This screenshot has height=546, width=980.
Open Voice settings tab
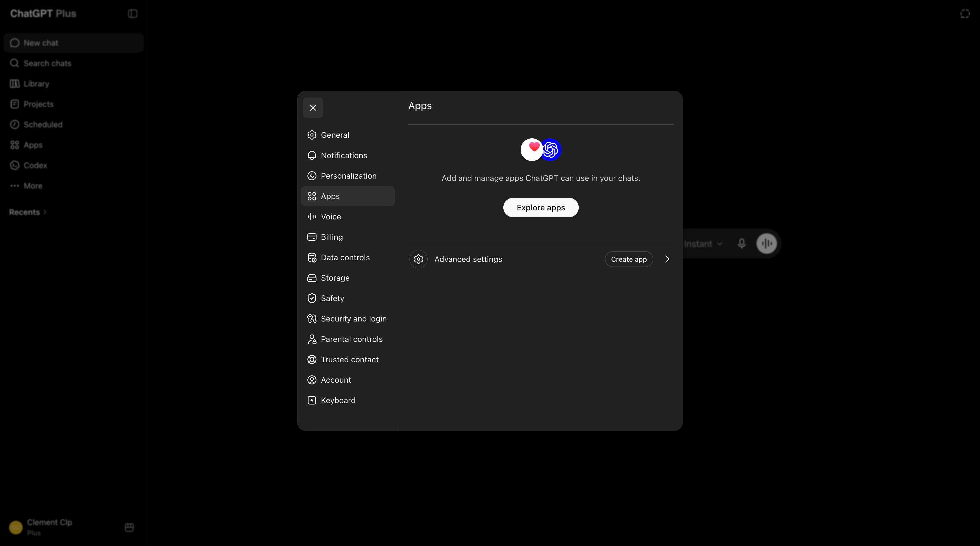pos(348,217)
